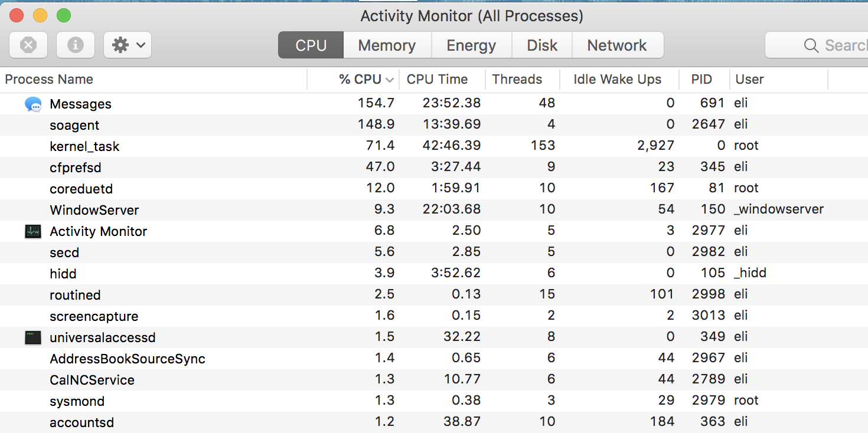Toggle % CPU sort order arrow
This screenshot has height=433, width=868.
[390, 80]
